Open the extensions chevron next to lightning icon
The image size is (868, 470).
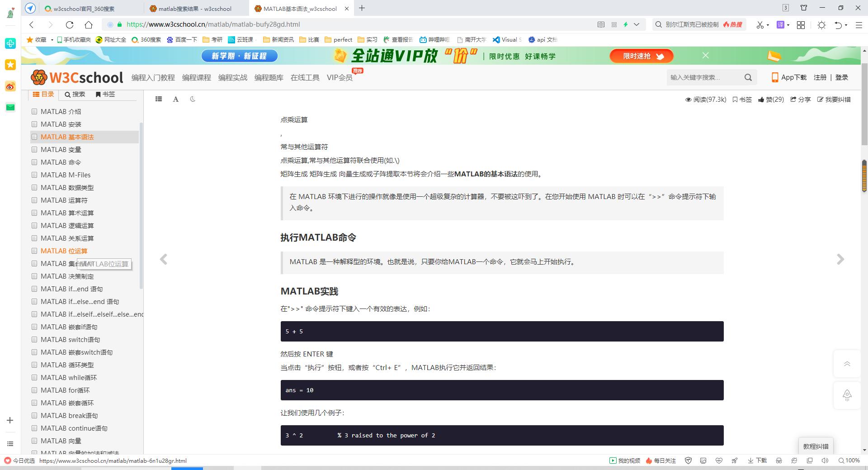pyautogui.click(x=637, y=25)
